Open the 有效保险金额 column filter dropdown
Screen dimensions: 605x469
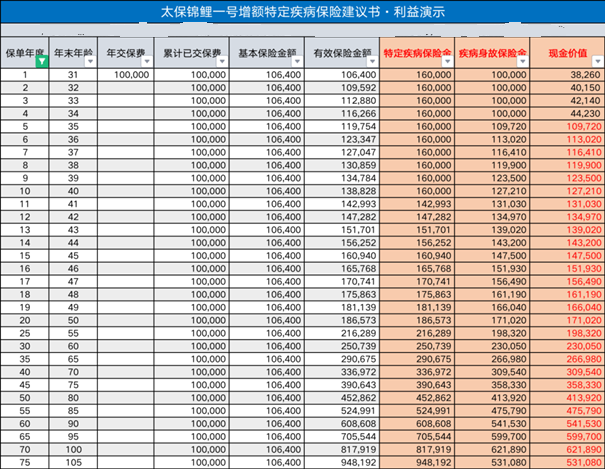coord(372,61)
